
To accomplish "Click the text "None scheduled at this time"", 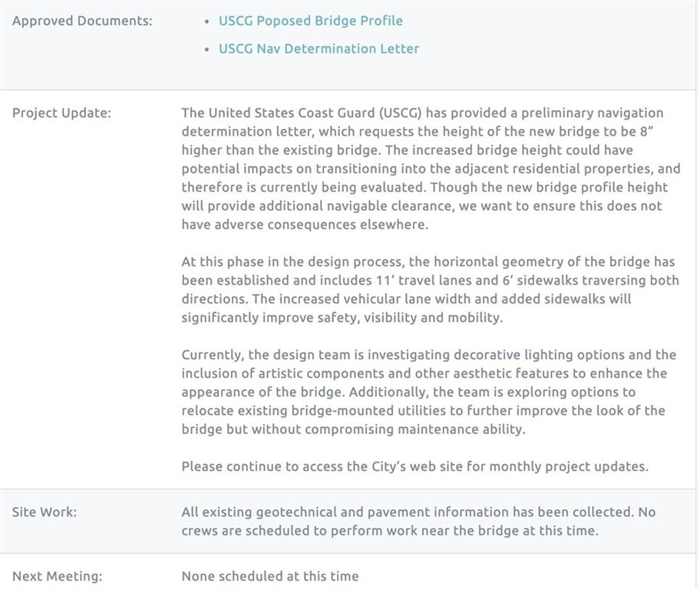I will 270,576.
